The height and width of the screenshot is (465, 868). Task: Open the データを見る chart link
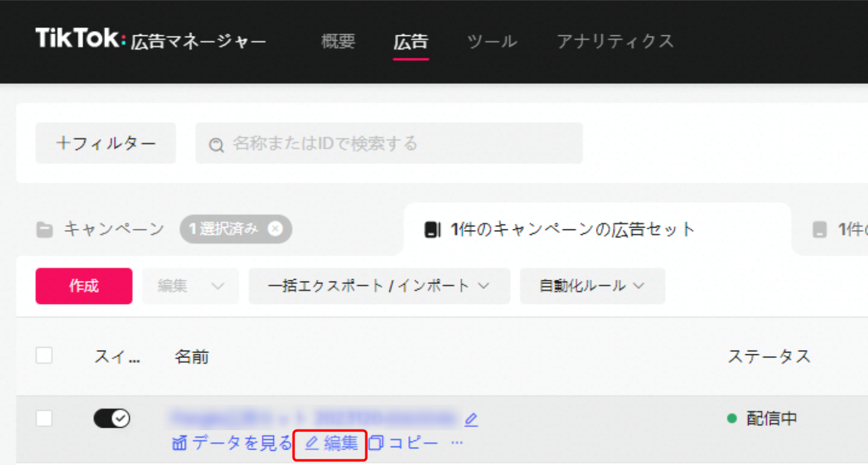[x=231, y=443]
